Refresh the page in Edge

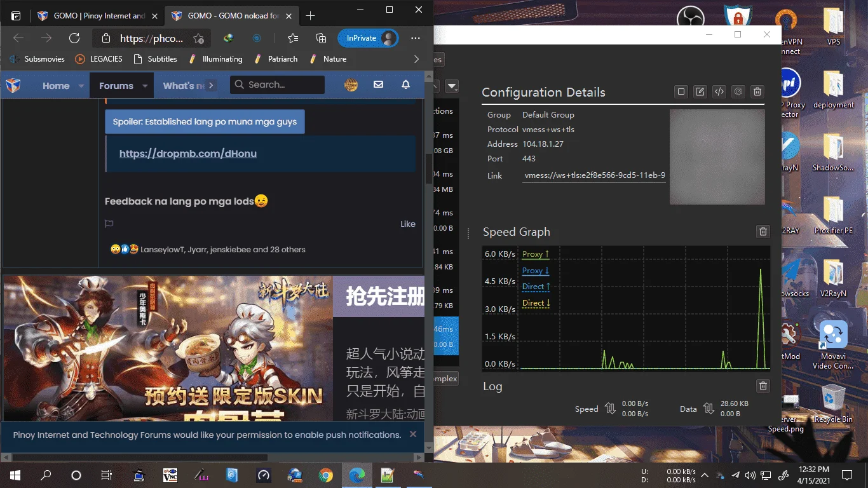point(74,38)
